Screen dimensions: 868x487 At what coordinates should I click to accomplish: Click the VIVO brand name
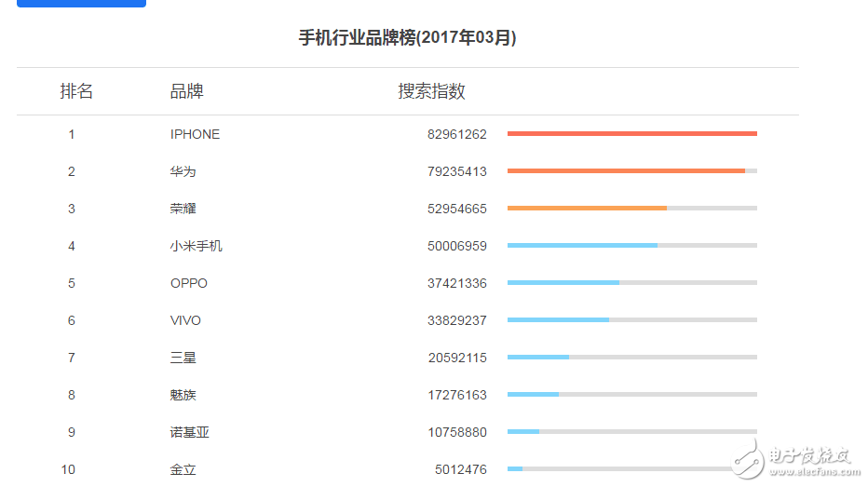tap(185, 320)
